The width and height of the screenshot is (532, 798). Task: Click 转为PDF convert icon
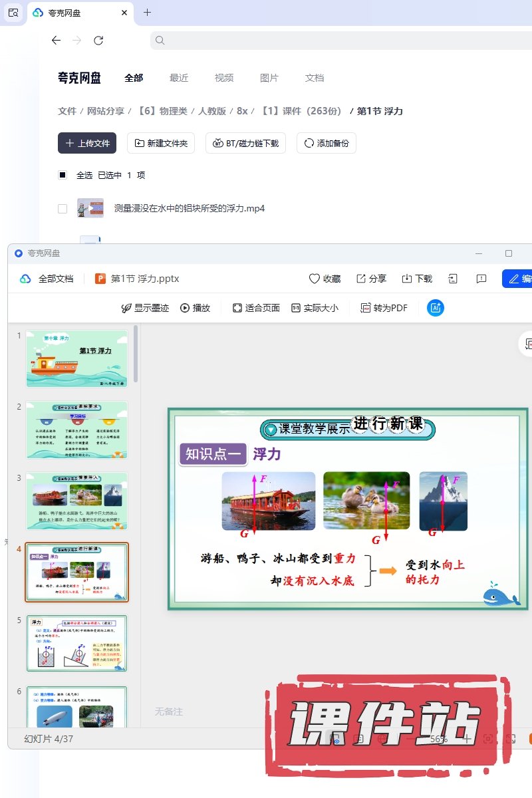click(x=366, y=308)
